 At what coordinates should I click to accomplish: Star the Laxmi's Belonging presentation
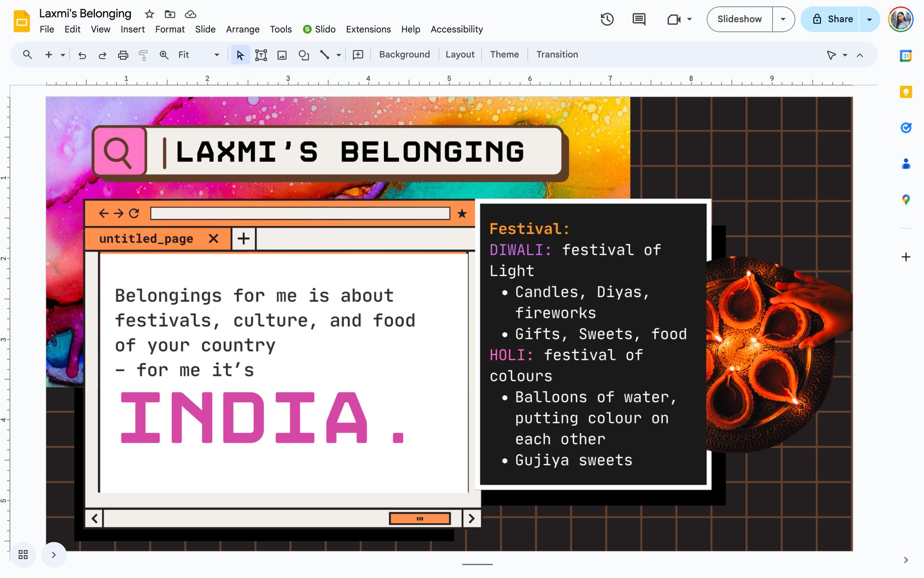[149, 14]
